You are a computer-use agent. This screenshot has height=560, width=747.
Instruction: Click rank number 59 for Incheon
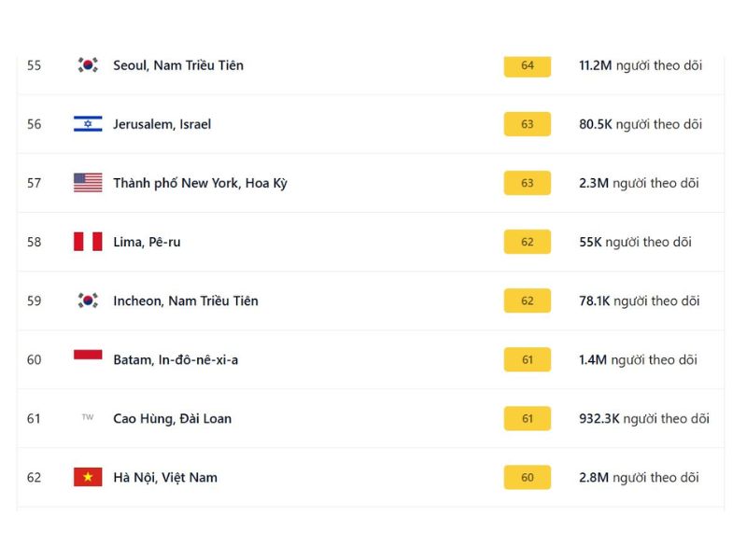pyautogui.click(x=35, y=301)
